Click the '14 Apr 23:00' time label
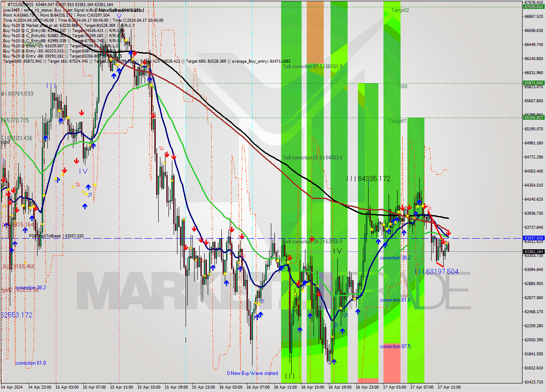 40,387
